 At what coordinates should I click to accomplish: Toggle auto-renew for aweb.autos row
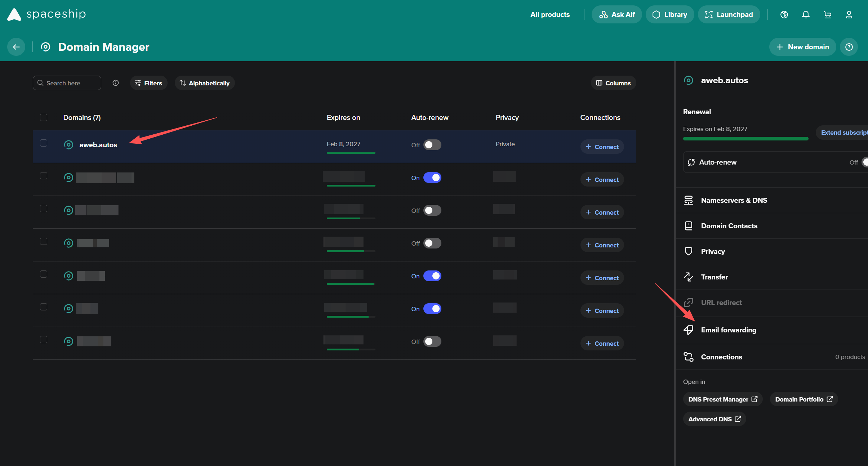[x=432, y=145]
